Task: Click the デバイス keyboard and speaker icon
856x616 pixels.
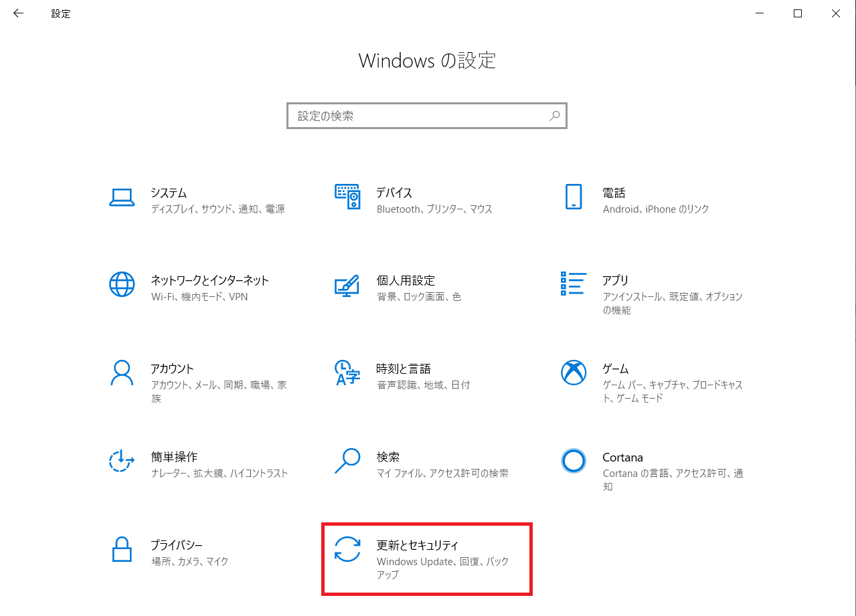Action: [347, 197]
